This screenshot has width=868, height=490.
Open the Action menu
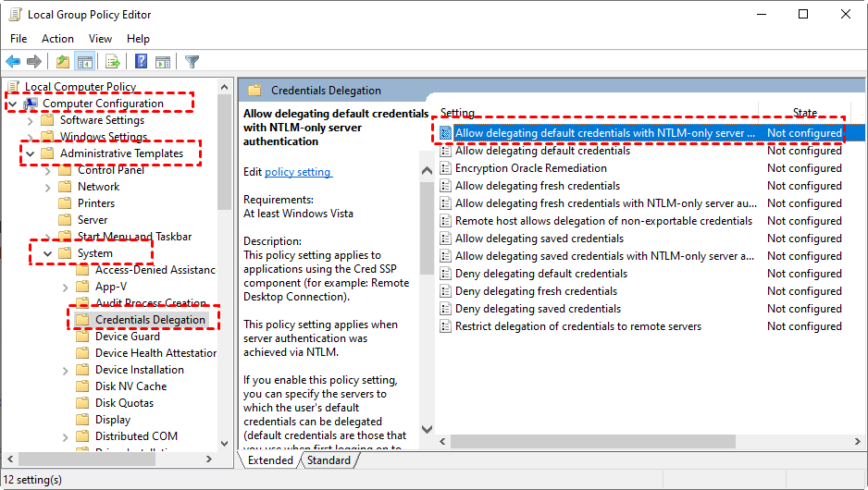point(57,39)
